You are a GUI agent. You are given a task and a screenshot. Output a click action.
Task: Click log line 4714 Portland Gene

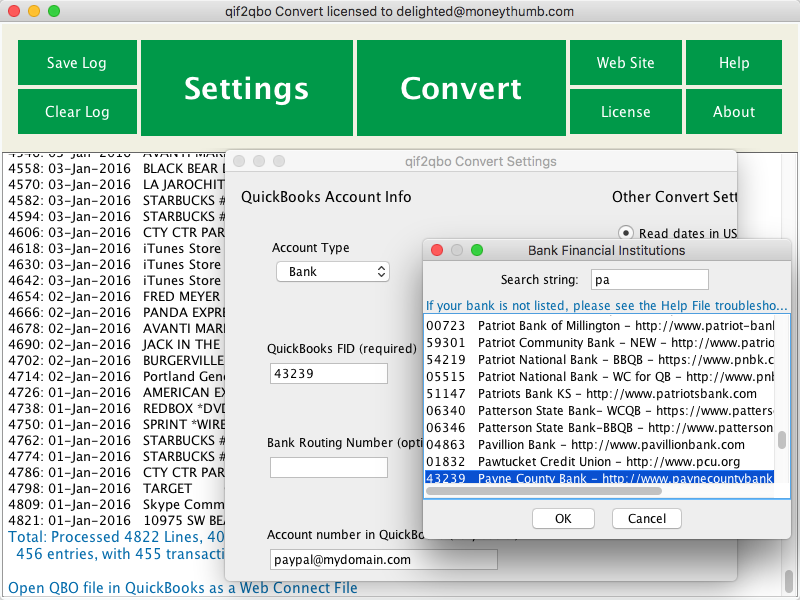116,377
